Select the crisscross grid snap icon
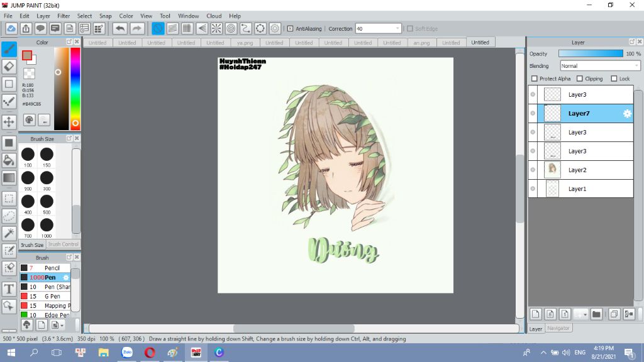Viewport: 644px width, 362px height. pos(187,29)
